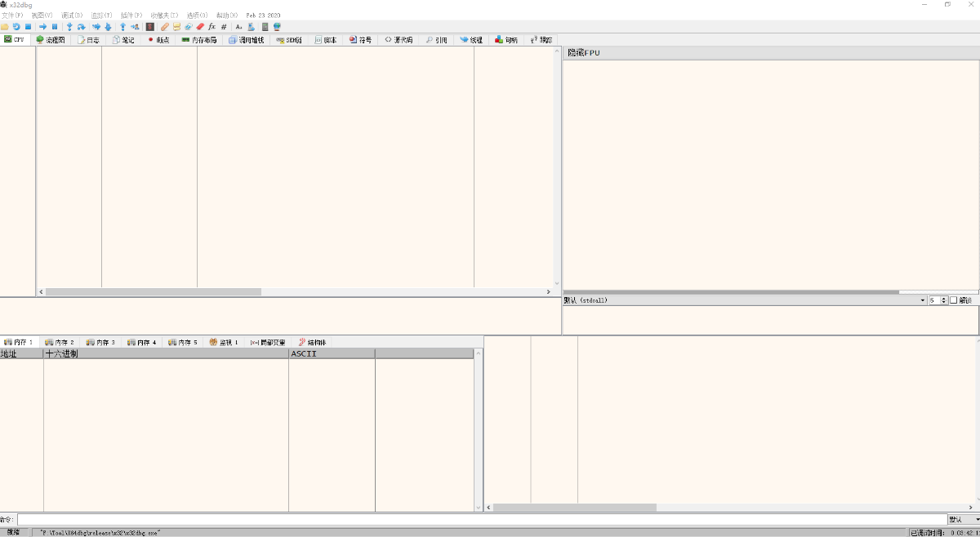
Task: Select the 内存 3 dump tab
Action: click(100, 342)
